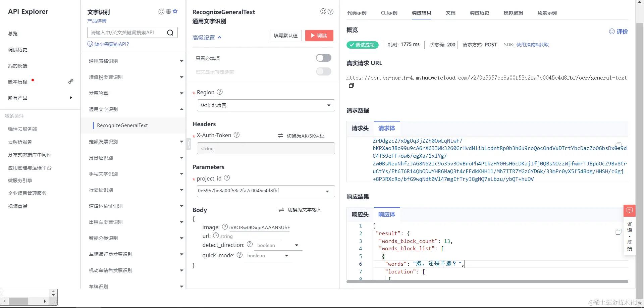Open the 产品详情 link
644x308 pixels.
point(97,21)
